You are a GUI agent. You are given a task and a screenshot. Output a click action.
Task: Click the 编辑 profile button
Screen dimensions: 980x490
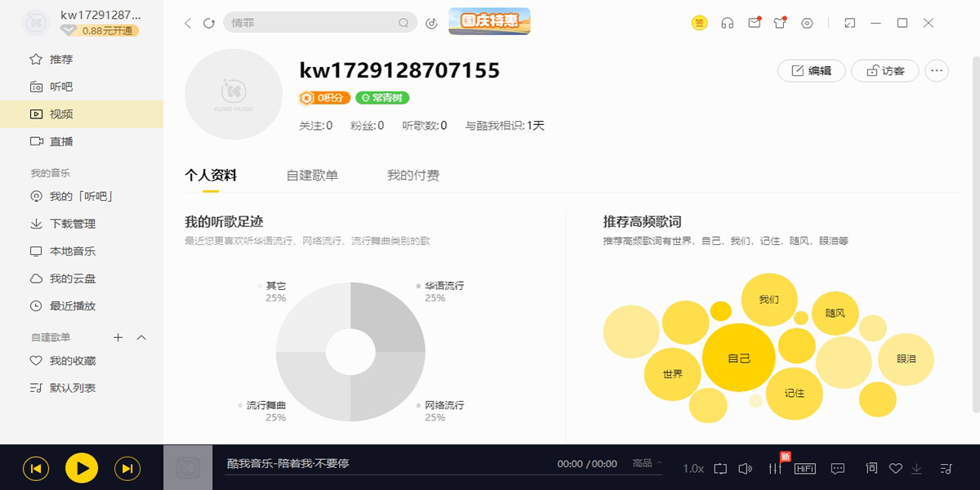(x=811, y=71)
